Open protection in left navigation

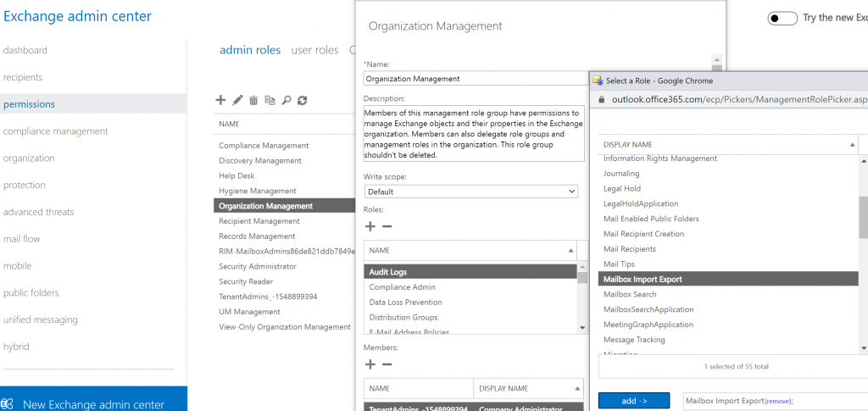tap(25, 185)
